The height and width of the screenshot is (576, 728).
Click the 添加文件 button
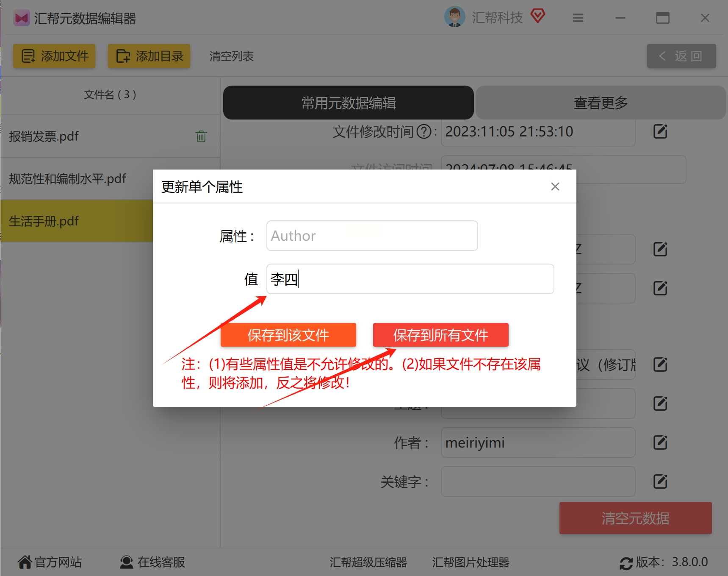(54, 56)
